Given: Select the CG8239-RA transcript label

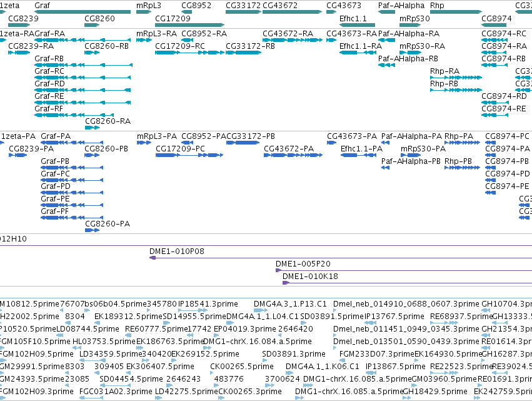Looking at the screenshot, I should point(31,46).
